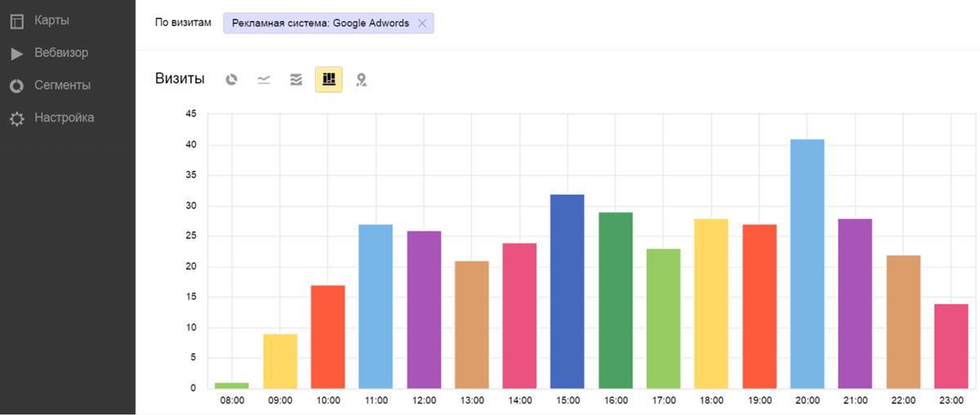This screenshot has height=415, width=980.
Task: Remove the Google Adwords filter
Action: click(422, 23)
